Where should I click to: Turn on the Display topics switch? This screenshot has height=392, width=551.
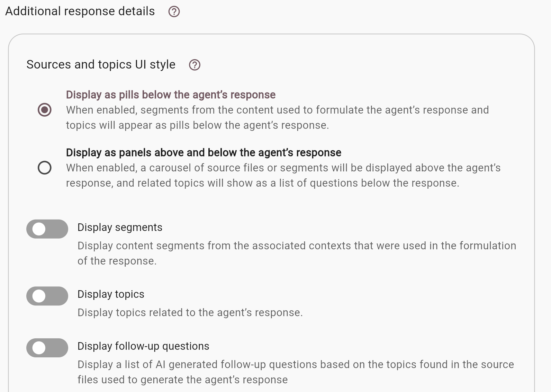(47, 296)
